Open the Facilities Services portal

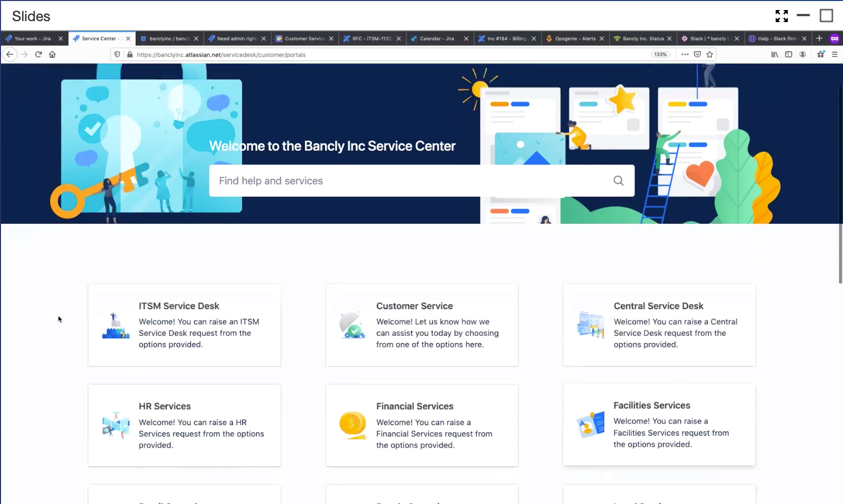(x=659, y=424)
